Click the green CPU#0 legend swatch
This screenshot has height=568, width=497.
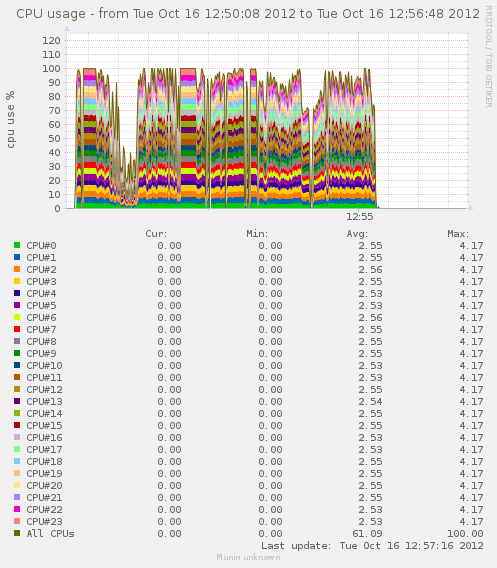(x=17, y=245)
